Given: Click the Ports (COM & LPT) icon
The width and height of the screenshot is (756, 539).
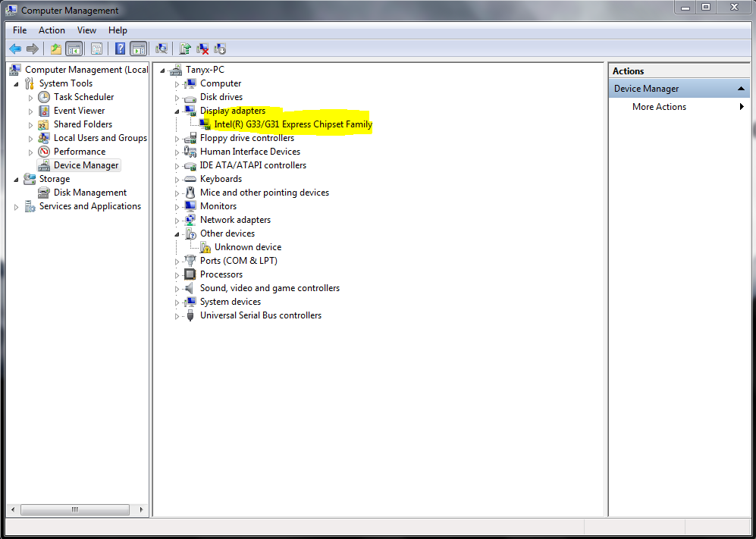Looking at the screenshot, I should [x=190, y=261].
